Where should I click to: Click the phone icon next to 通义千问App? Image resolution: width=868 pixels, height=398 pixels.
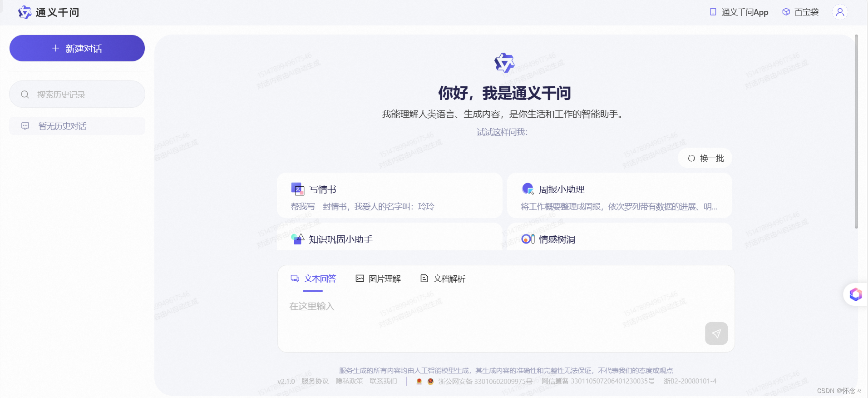pyautogui.click(x=713, y=12)
